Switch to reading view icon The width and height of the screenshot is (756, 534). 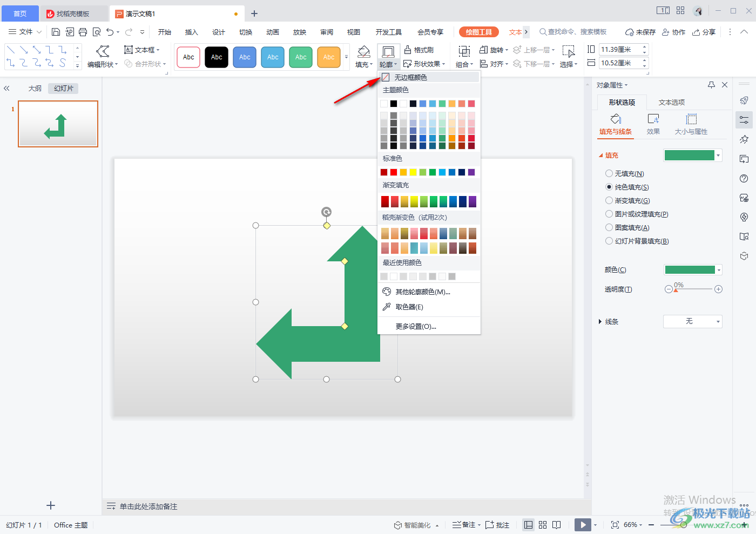(x=557, y=525)
